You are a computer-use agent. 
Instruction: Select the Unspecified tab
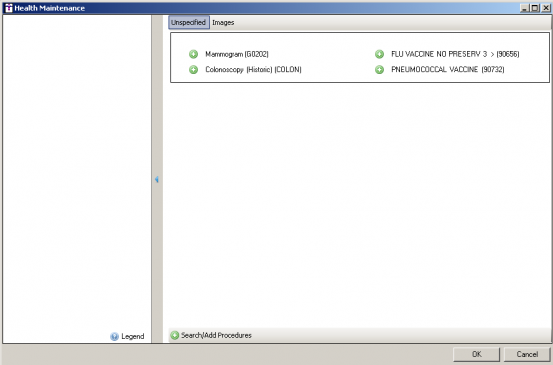(x=189, y=22)
